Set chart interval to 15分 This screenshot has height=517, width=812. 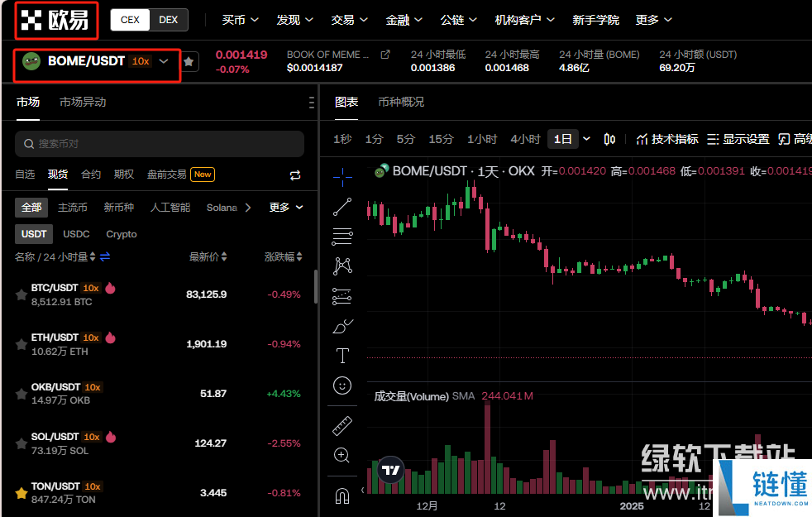click(441, 139)
